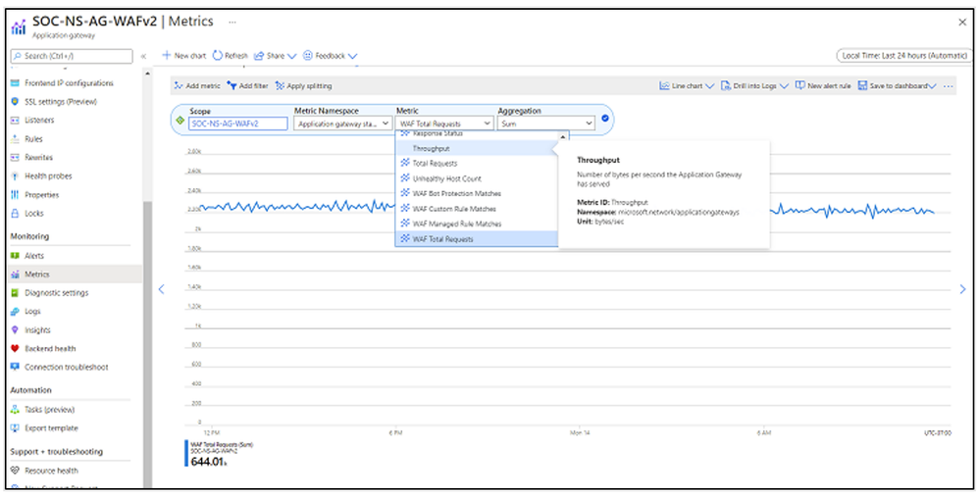
Task: Click the sidebar search box
Action: tap(72, 56)
